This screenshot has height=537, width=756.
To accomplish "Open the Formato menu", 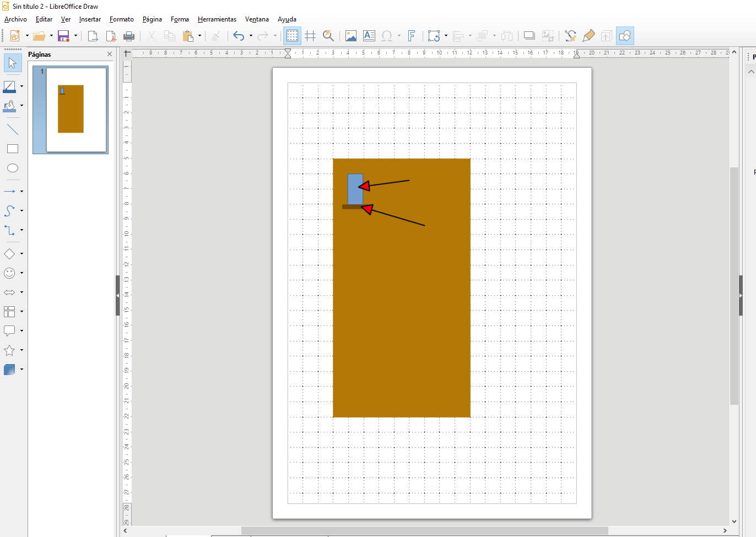I will click(122, 19).
